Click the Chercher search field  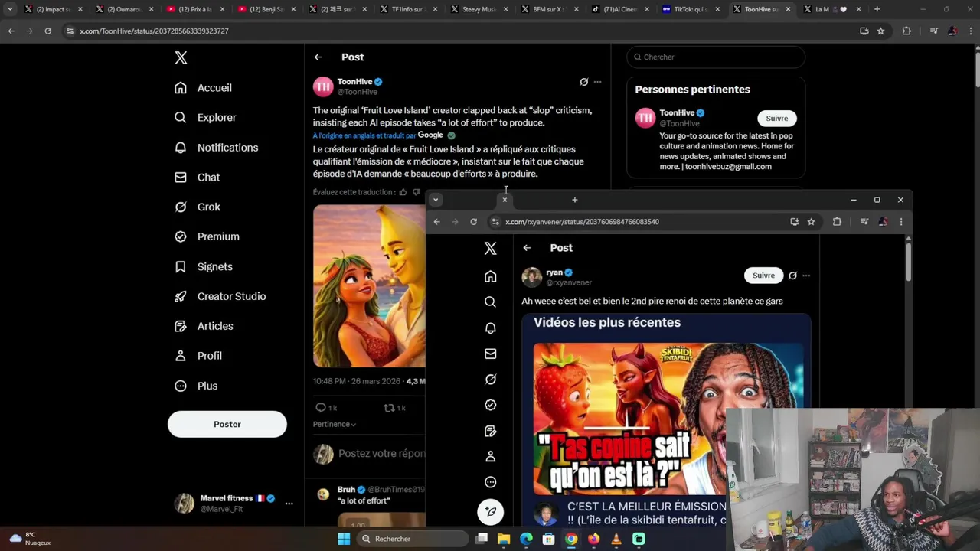[x=716, y=57]
